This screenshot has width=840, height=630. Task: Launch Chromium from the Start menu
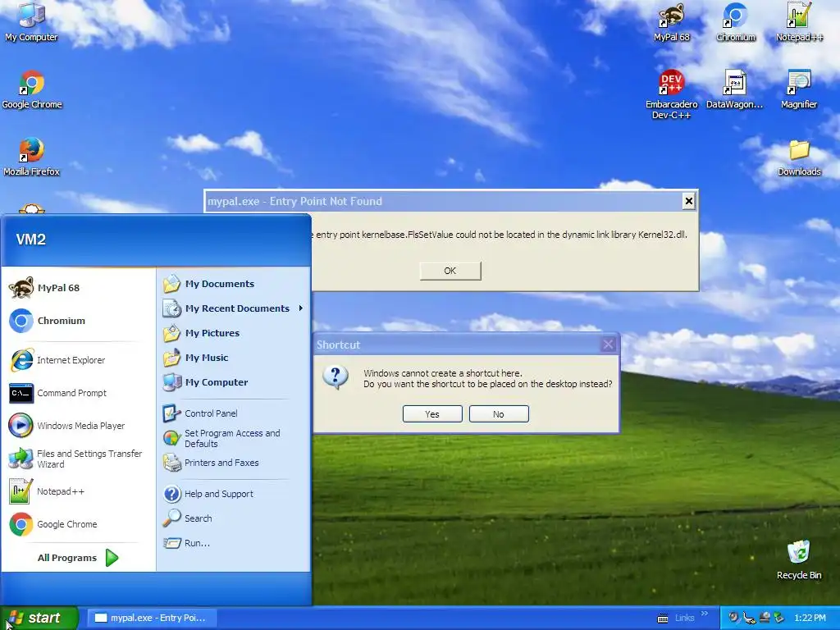tap(78, 321)
